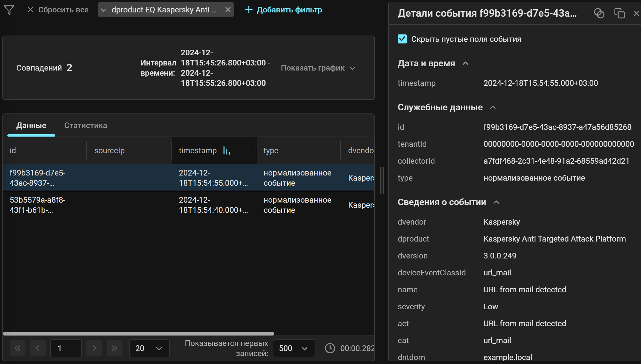Remove the dproduct EQ Kaspersky filter
The height and width of the screenshot is (364, 641).
pos(228,10)
